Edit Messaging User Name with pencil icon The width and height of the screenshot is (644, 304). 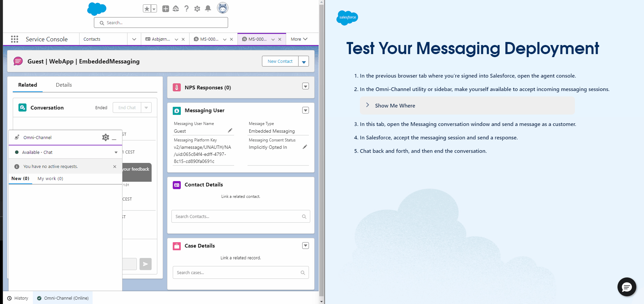click(230, 130)
